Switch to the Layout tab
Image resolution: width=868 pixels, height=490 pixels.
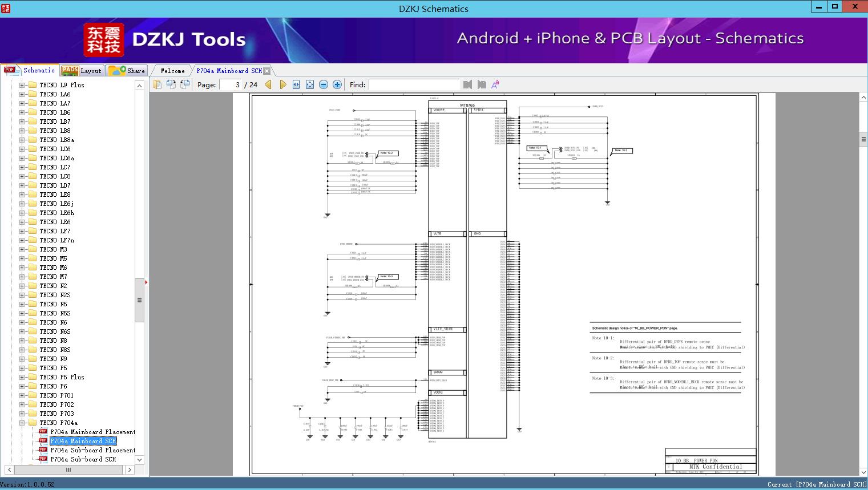82,71
